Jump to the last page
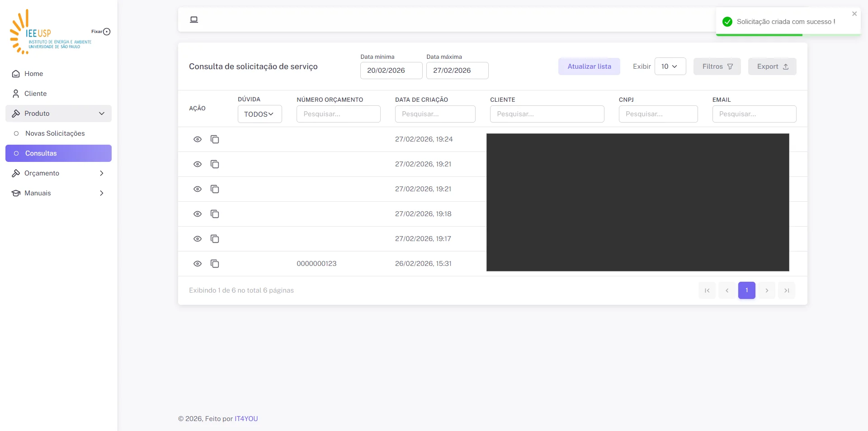The height and width of the screenshot is (431, 868). [787, 290]
